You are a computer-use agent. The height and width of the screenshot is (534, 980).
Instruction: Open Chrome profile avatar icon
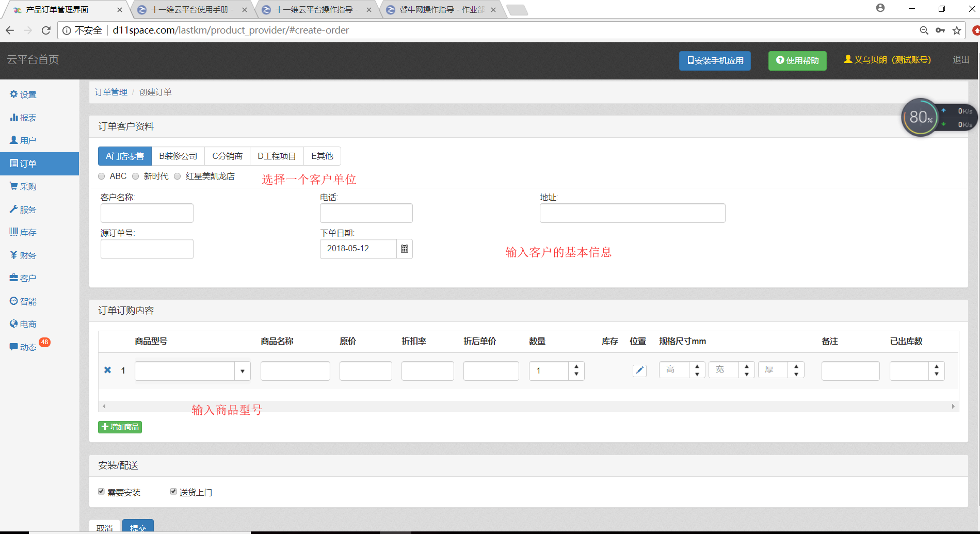(x=880, y=8)
